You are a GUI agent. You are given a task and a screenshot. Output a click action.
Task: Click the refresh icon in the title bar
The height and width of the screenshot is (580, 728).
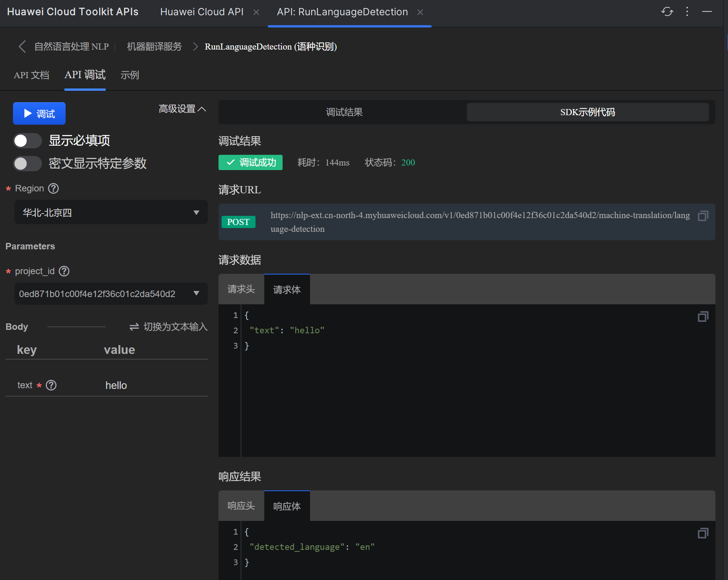[667, 12]
